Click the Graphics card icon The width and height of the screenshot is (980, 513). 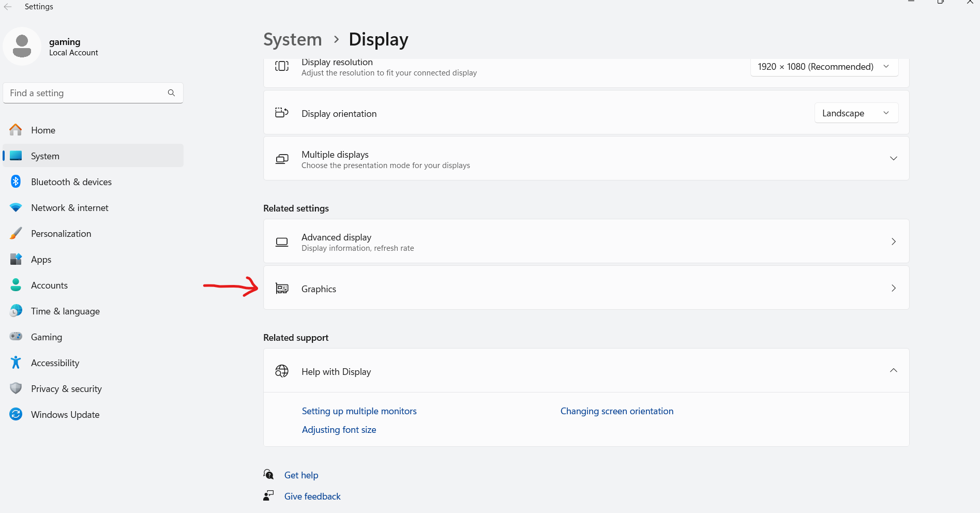click(282, 289)
